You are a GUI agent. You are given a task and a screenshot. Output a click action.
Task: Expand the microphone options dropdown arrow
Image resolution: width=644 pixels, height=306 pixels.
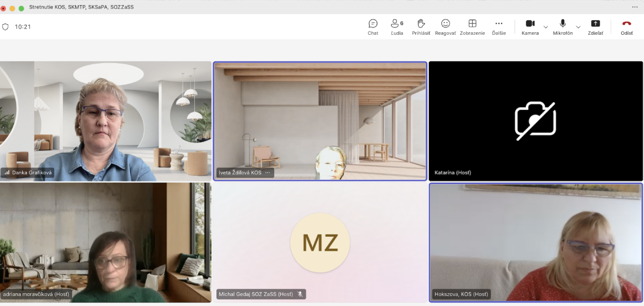click(x=578, y=27)
